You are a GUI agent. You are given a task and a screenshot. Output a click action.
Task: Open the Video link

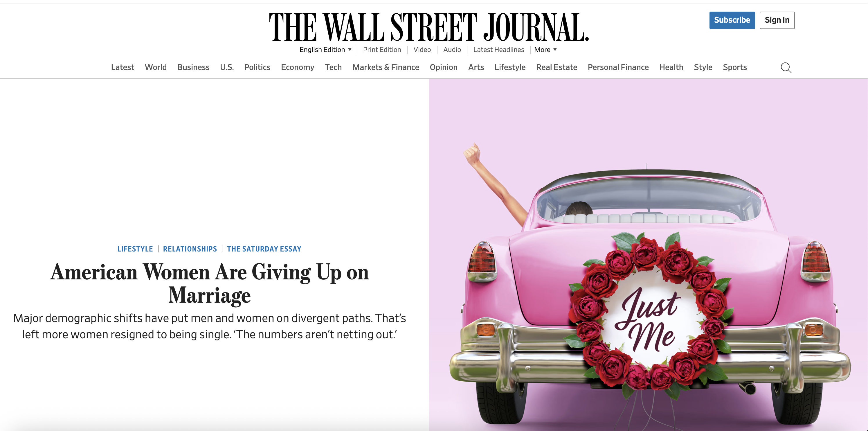click(422, 50)
